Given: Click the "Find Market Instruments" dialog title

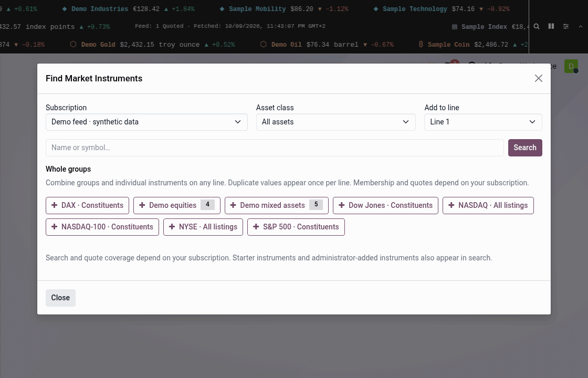Looking at the screenshot, I should click(x=94, y=78).
